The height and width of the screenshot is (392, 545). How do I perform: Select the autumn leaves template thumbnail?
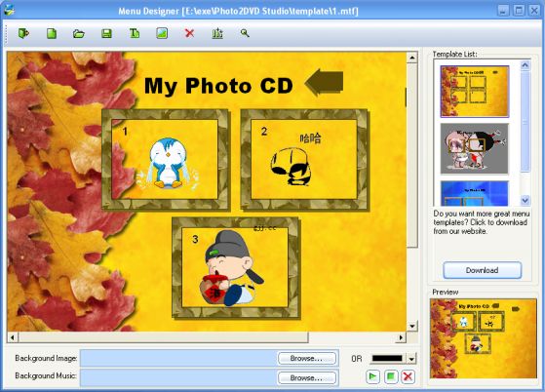tap(475, 91)
